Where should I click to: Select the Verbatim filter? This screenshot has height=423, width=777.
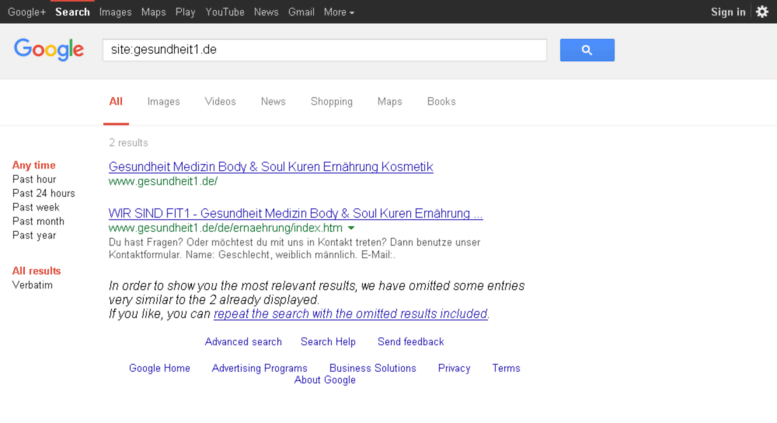(32, 285)
